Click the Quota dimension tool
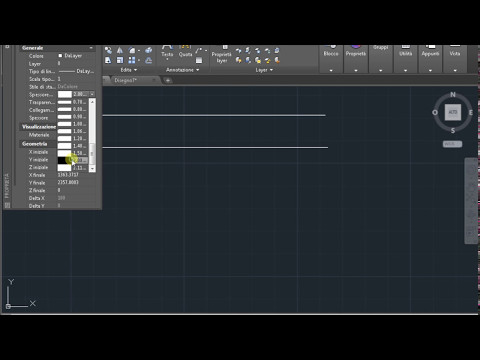Screen dimensions: 480x360 (x=185, y=52)
